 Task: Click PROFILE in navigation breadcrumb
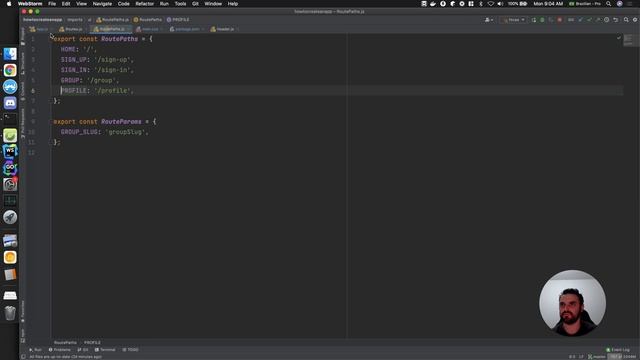point(178,20)
